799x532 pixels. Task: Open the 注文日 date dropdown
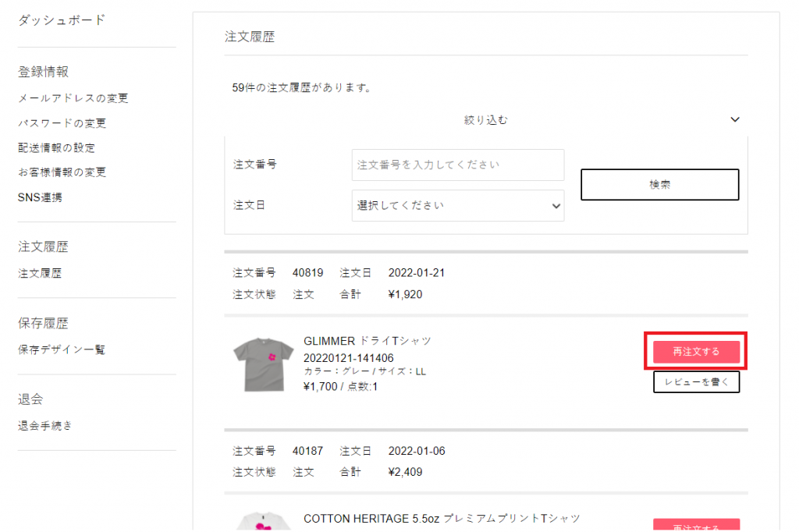(x=457, y=206)
